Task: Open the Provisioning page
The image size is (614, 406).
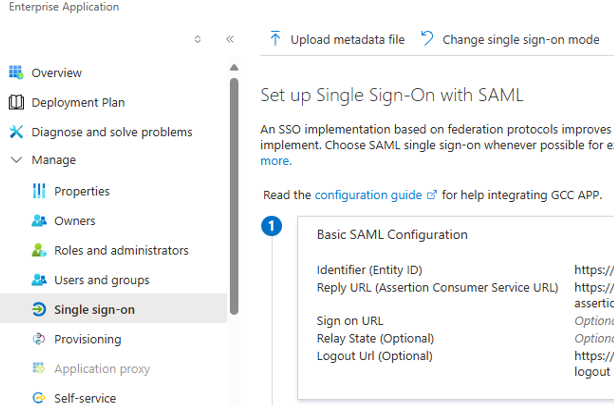Action: click(x=88, y=339)
